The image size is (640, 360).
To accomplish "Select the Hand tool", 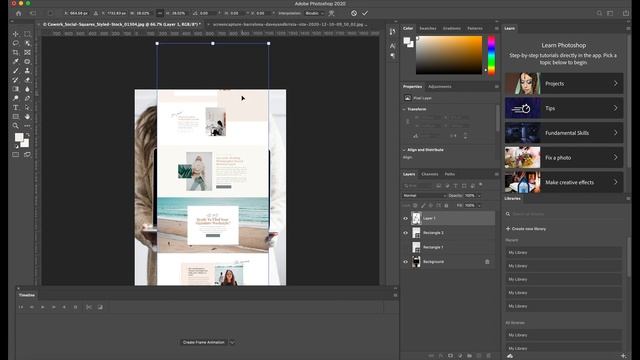I will pos(27,116).
